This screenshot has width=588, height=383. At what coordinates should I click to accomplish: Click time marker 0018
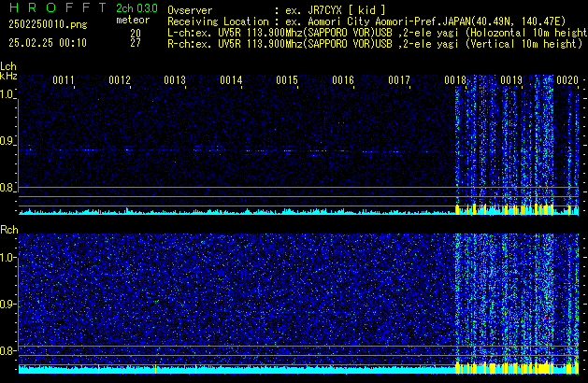pyautogui.click(x=455, y=80)
